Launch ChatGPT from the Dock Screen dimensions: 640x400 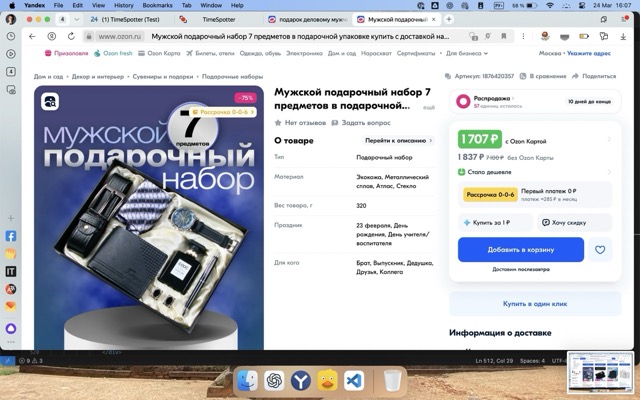(x=274, y=381)
